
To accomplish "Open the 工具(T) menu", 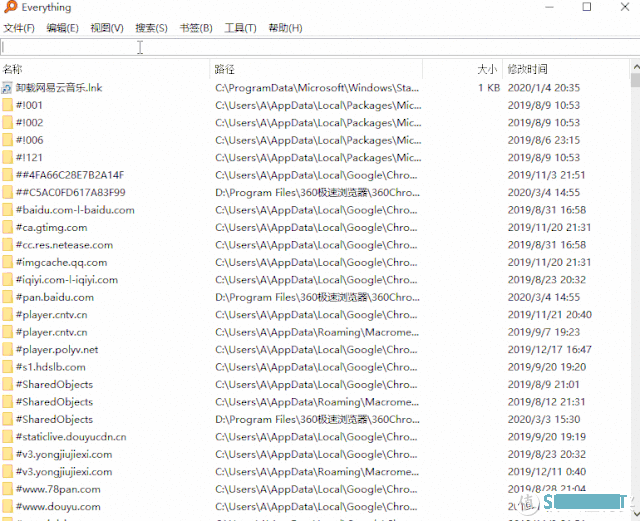I will pos(240,28).
